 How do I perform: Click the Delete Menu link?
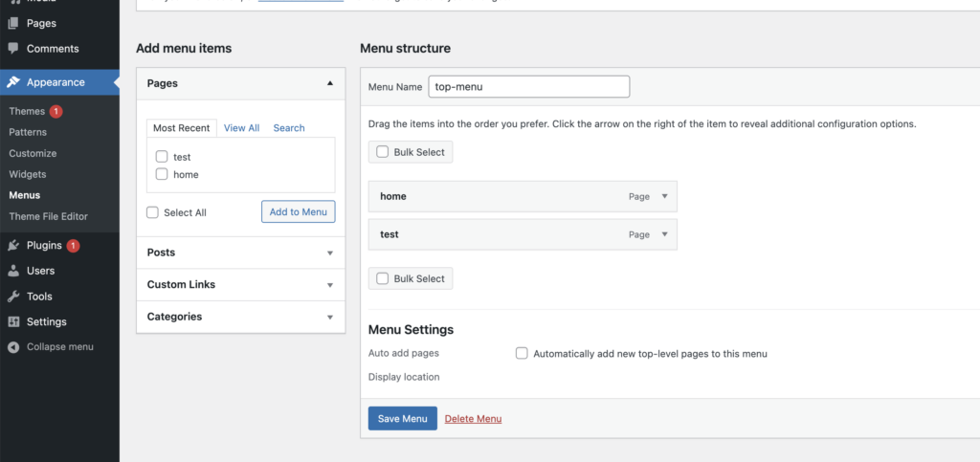click(x=473, y=419)
